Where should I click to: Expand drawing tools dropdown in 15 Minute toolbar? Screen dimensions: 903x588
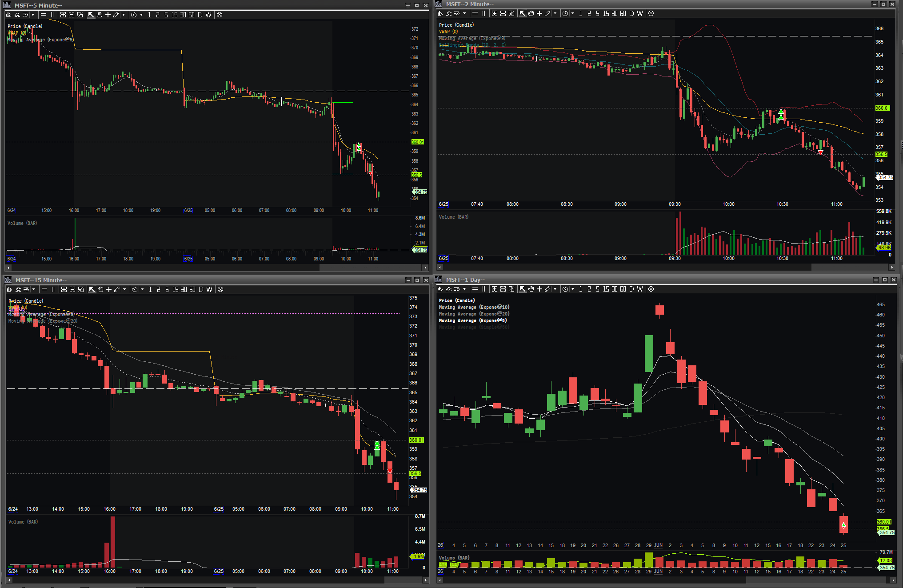[124, 289]
